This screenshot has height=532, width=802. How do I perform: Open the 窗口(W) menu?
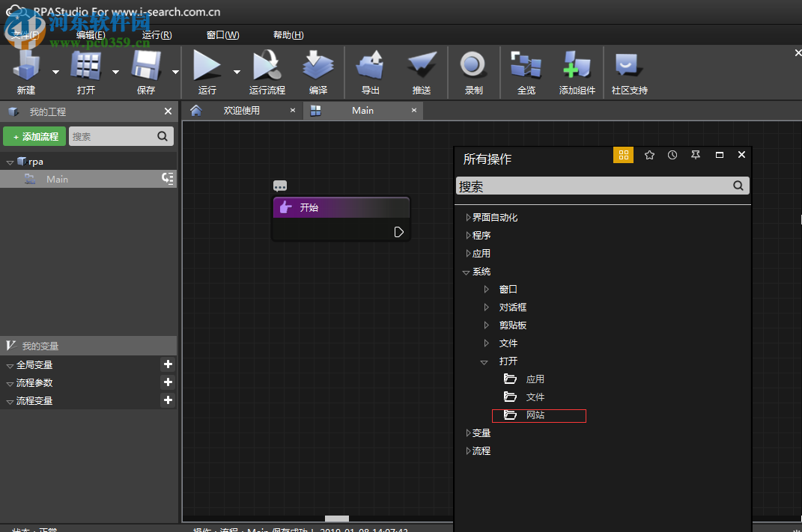coord(222,35)
